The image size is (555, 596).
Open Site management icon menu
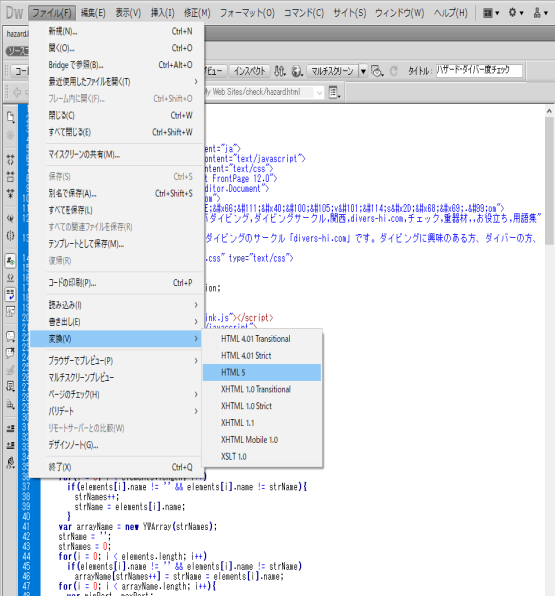coord(540,13)
